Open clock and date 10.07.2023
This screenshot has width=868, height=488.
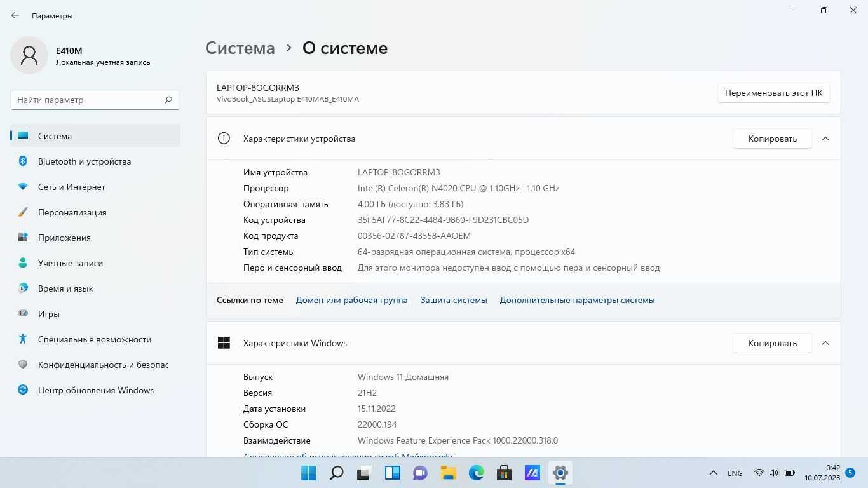point(822,473)
